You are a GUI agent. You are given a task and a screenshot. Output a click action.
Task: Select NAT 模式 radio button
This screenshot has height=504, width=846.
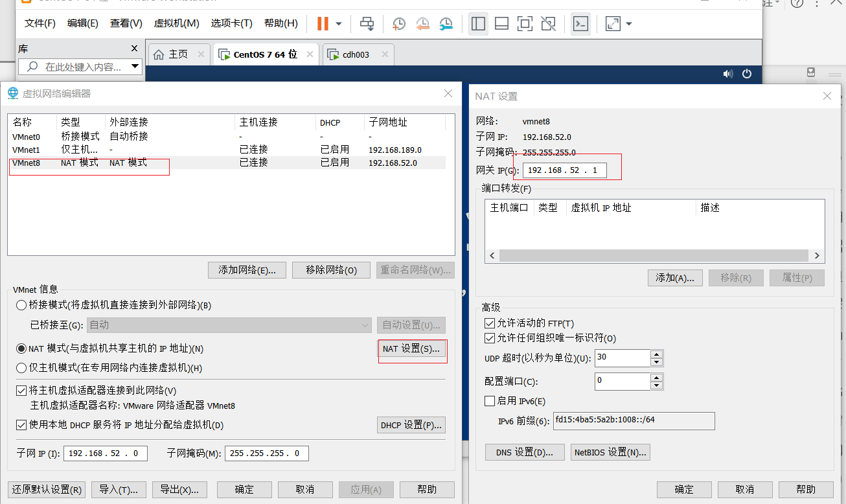21,349
